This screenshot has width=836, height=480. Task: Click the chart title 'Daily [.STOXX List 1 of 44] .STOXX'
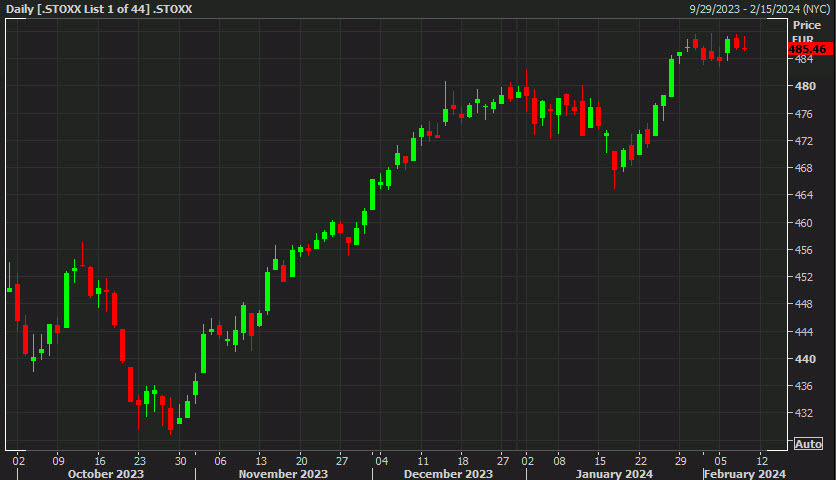point(99,9)
